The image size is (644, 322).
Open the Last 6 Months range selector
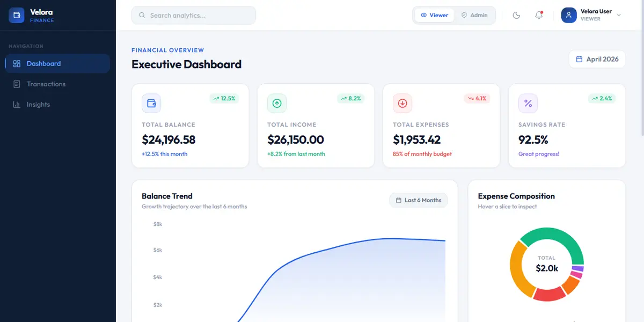419,200
